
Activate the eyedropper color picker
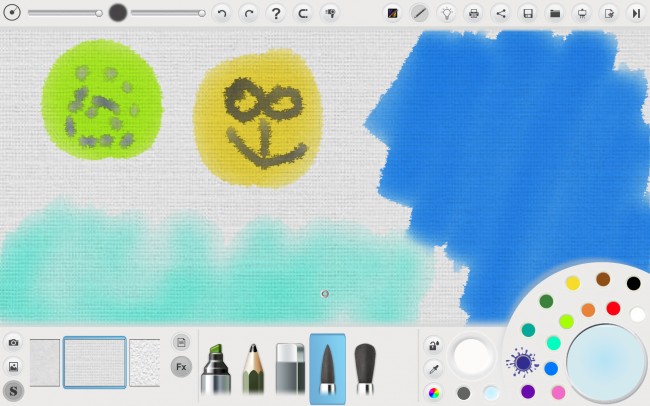(x=434, y=369)
